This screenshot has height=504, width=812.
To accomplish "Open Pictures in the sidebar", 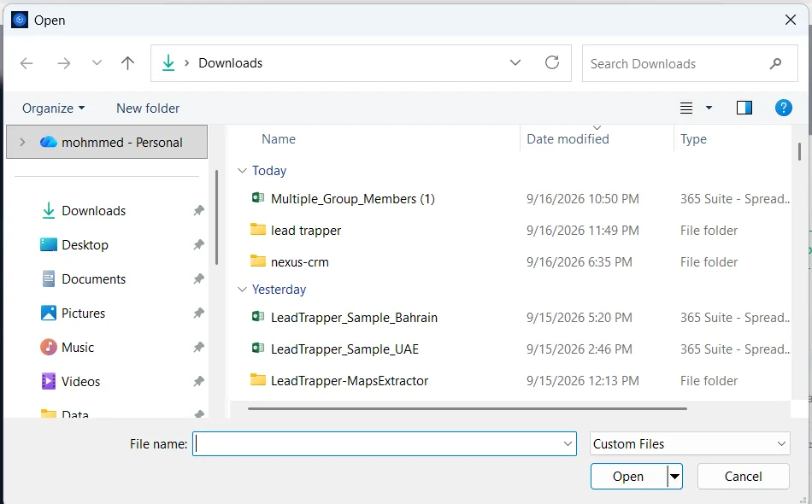I will [x=83, y=313].
